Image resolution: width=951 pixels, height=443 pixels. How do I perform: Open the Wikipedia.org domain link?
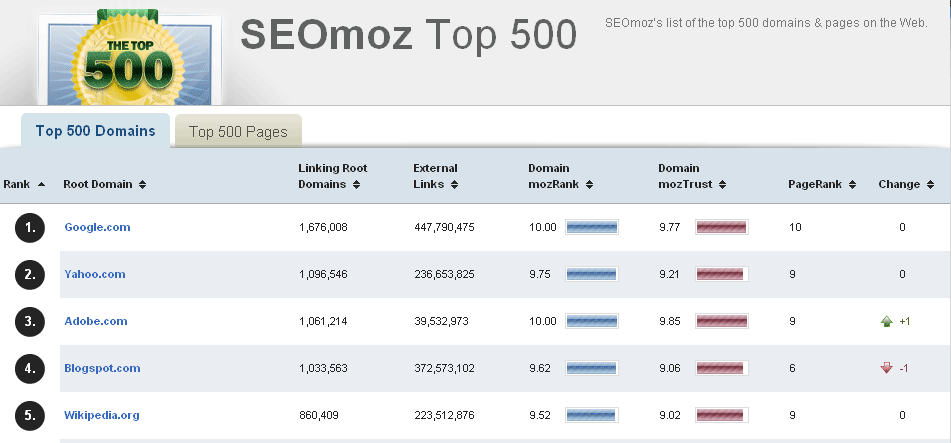[x=102, y=415]
